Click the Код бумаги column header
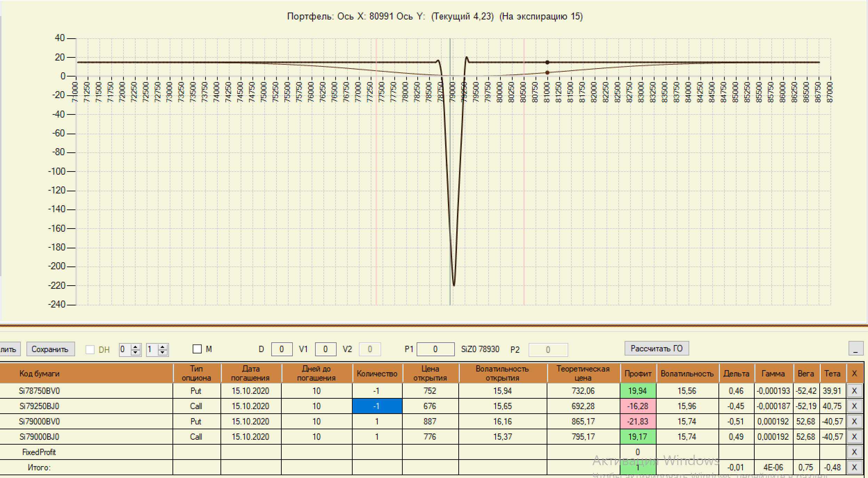The width and height of the screenshot is (868, 478). [x=39, y=374]
